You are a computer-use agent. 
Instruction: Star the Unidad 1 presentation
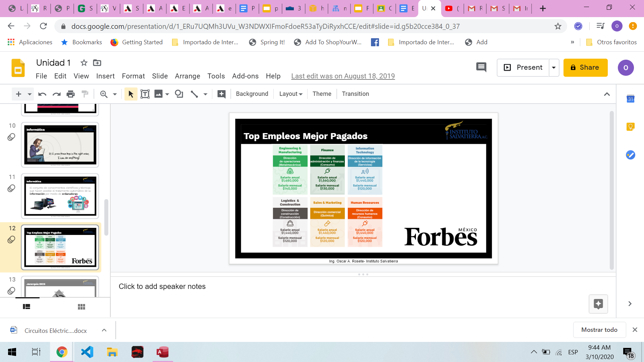point(84,63)
